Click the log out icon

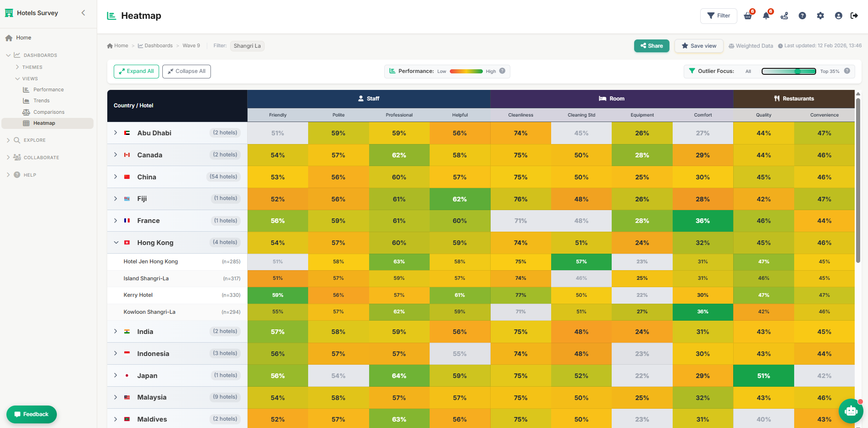855,15
